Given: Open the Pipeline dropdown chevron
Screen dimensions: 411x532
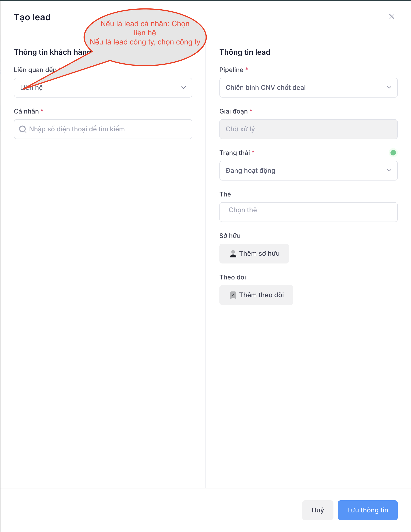Looking at the screenshot, I should [x=389, y=88].
